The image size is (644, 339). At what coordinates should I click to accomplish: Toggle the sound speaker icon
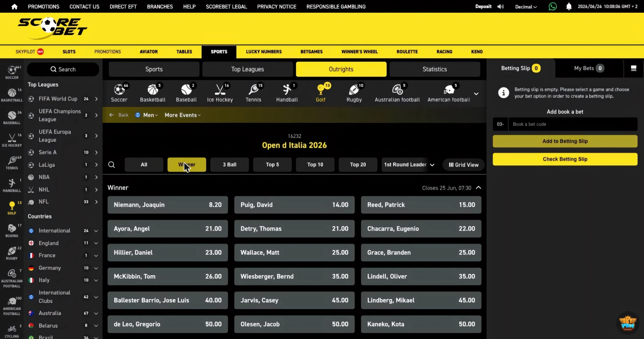[x=500, y=7]
